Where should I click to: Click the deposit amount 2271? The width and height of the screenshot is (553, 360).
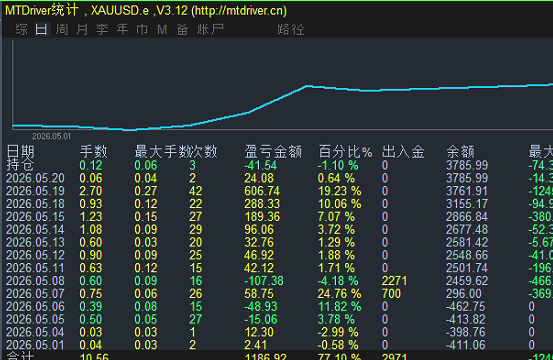coord(395,281)
